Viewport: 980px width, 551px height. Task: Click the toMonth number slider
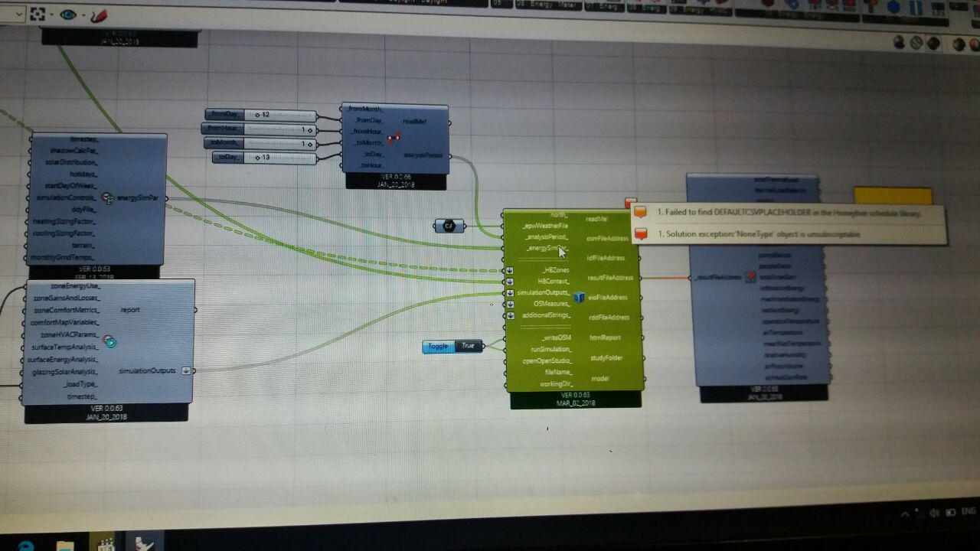coord(260,143)
